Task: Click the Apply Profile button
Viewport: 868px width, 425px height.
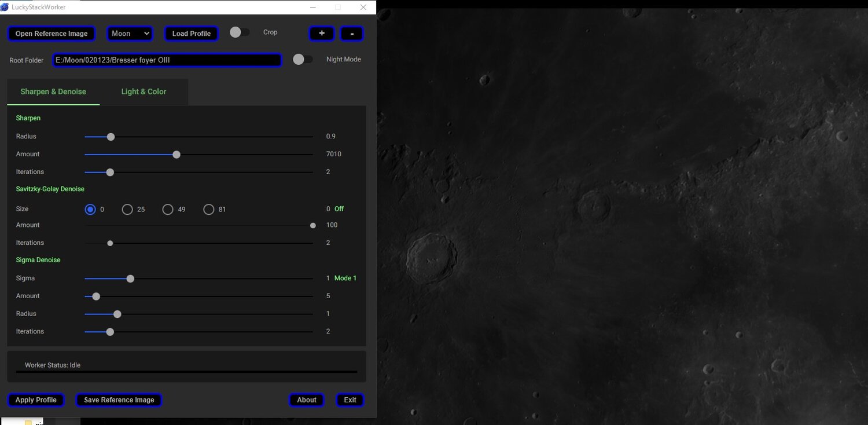Action: (36, 400)
